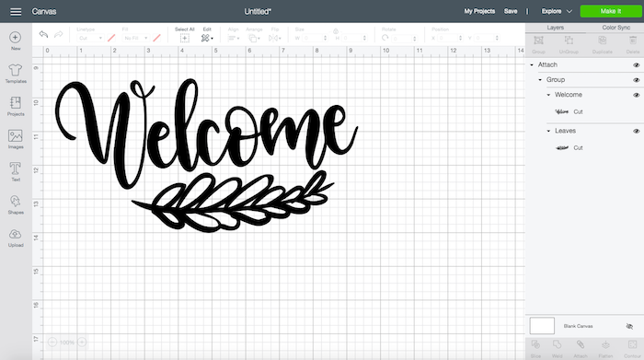This screenshot has height=360, width=644.
Task: Select the Leaves Cut thumbnail layer
Action: coord(562,148)
